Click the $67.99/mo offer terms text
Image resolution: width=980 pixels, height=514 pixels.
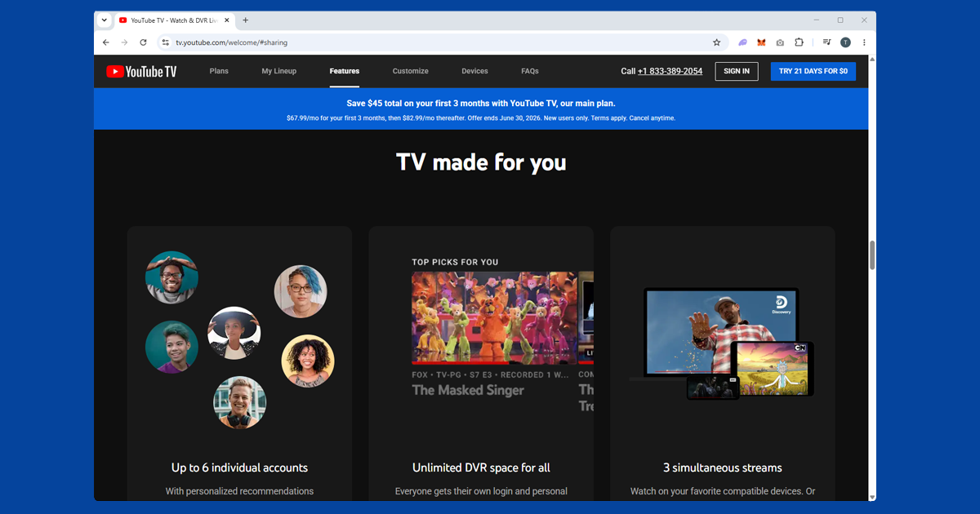(x=481, y=118)
